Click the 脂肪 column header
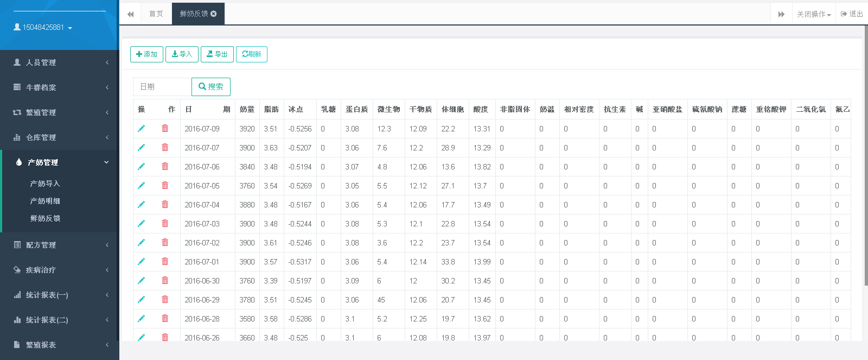The image size is (868, 360). point(271,109)
